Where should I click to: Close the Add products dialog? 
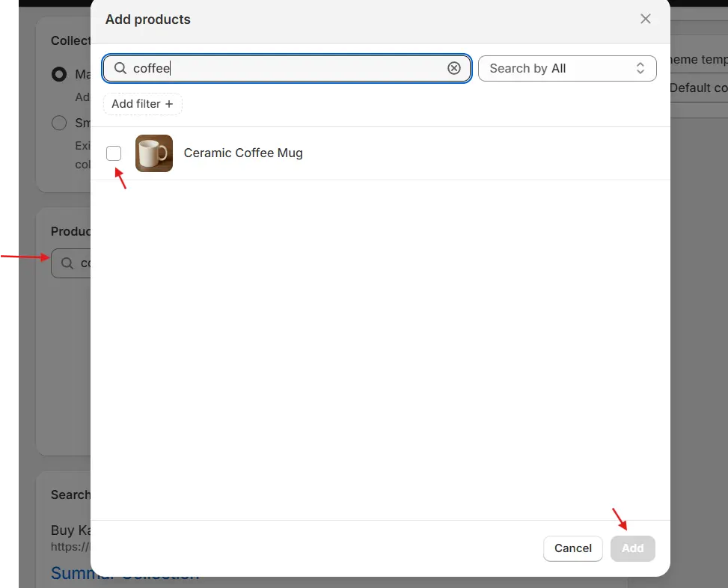point(645,19)
